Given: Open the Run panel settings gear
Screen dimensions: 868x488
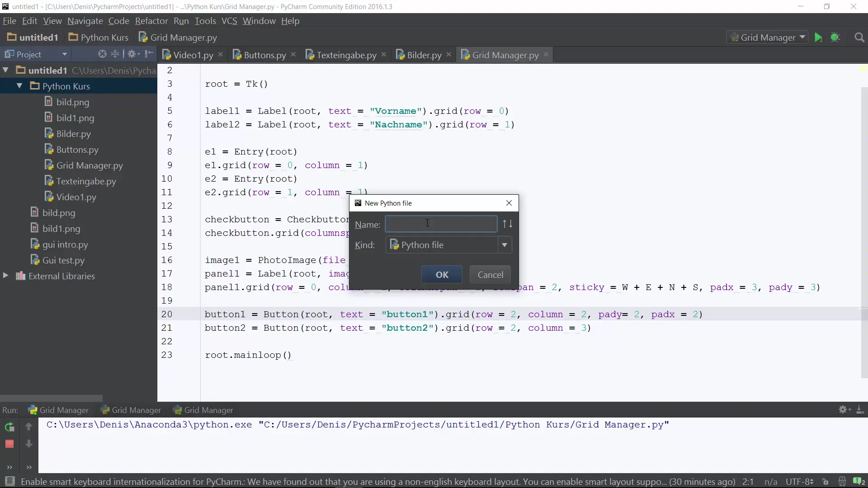Looking at the screenshot, I should click(844, 410).
